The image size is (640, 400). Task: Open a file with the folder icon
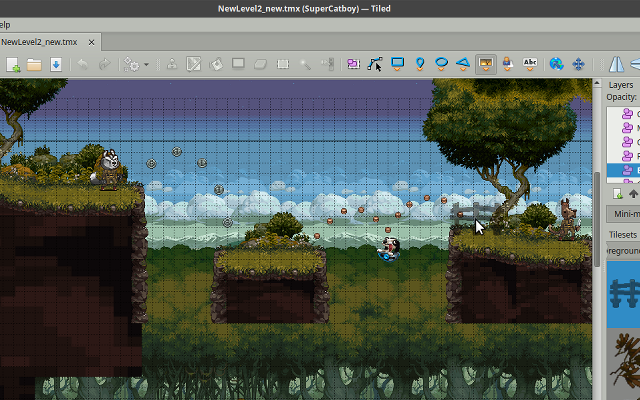(x=34, y=64)
